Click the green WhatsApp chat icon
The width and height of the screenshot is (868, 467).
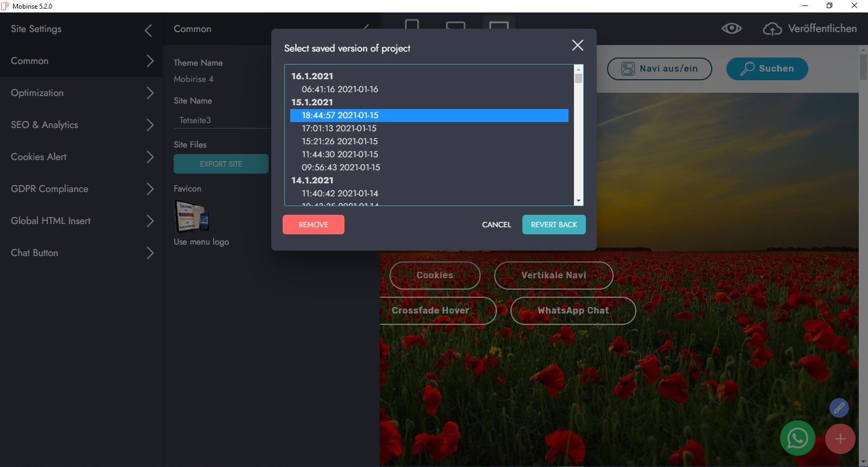(x=797, y=438)
